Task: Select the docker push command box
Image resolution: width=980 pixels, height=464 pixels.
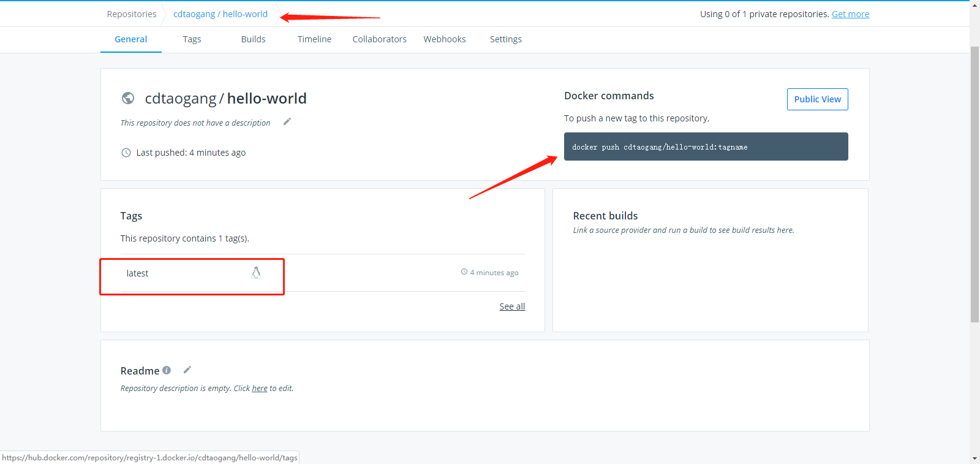Action: click(x=706, y=146)
